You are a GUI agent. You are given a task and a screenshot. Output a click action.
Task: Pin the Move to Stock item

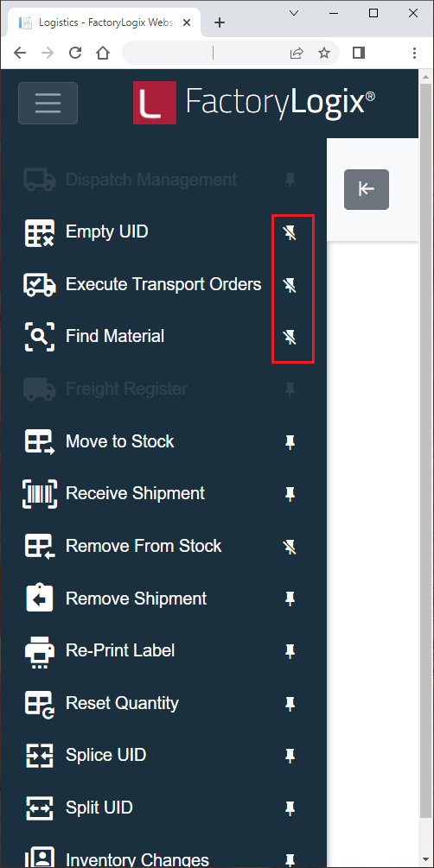click(x=290, y=441)
